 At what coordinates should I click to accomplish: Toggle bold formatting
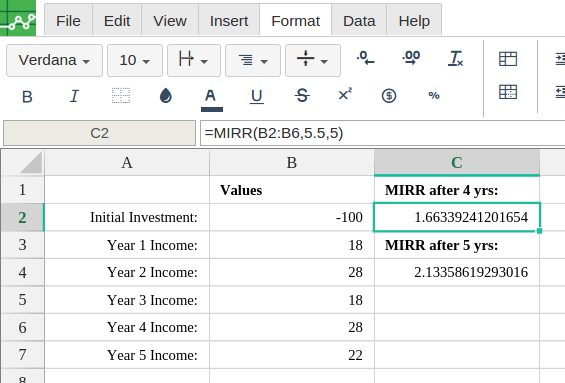(x=27, y=97)
